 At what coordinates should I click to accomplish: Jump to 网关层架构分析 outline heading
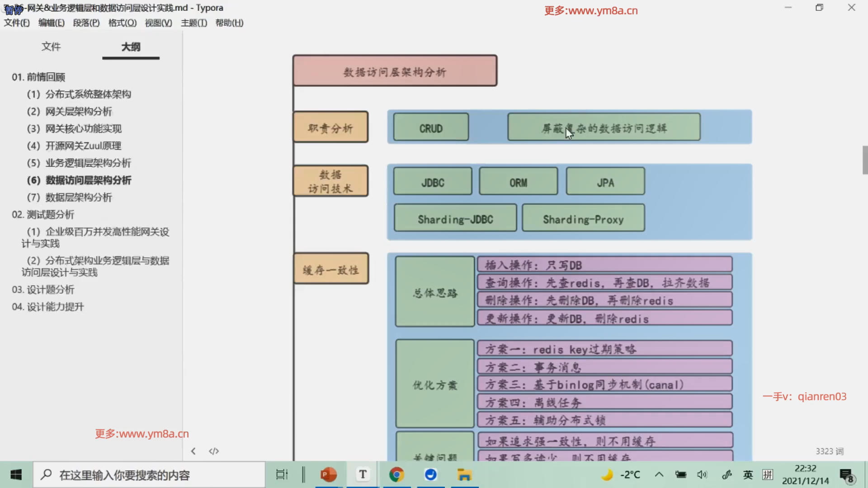[78, 111]
